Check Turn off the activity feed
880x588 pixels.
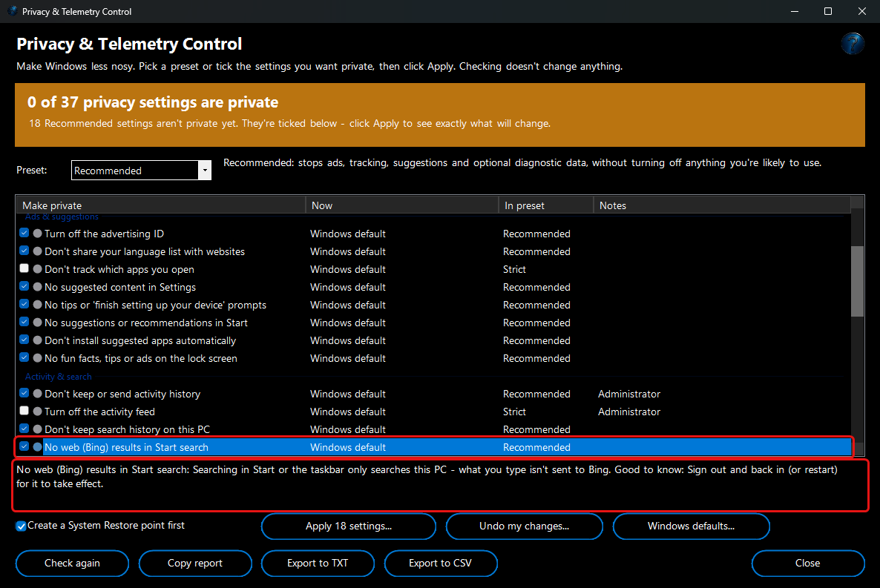point(24,411)
